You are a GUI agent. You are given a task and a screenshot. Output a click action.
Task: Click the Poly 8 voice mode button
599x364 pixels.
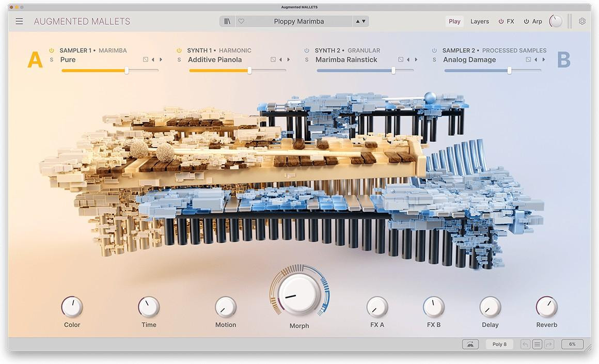pos(499,344)
